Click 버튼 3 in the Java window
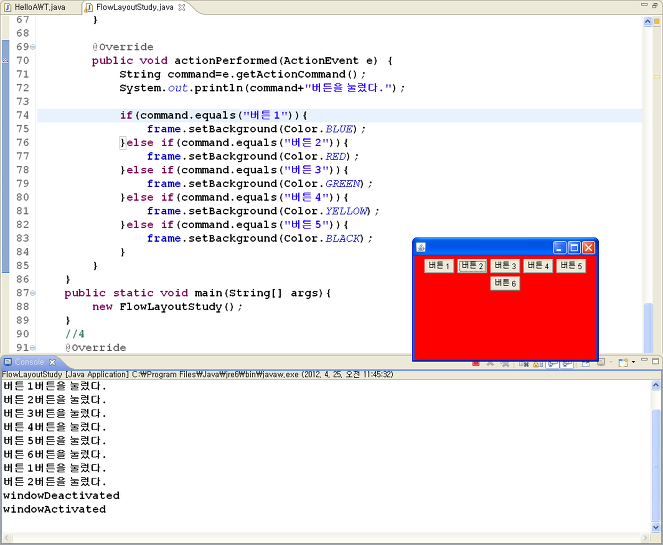This screenshot has width=663, height=545. [505, 266]
